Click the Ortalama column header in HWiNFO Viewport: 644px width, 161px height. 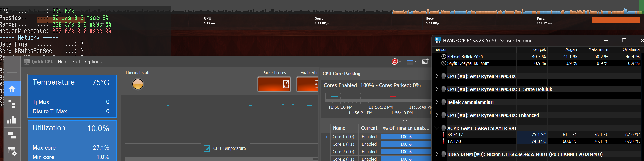[626, 49]
